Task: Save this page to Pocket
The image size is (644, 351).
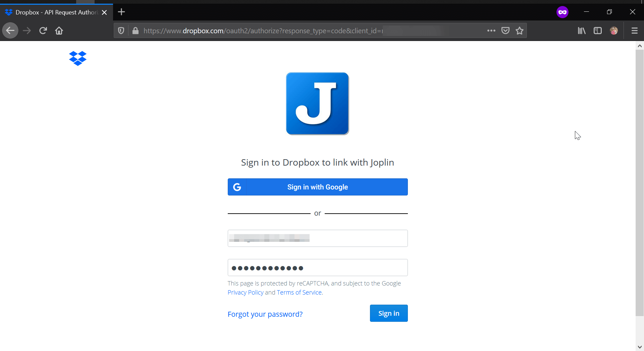Action: coord(505,31)
